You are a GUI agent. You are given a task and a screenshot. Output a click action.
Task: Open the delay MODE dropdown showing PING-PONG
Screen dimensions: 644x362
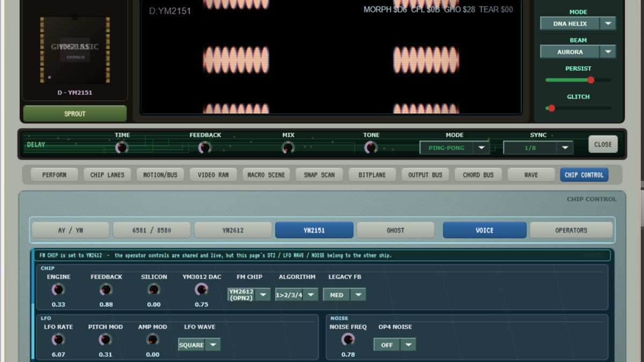point(455,147)
